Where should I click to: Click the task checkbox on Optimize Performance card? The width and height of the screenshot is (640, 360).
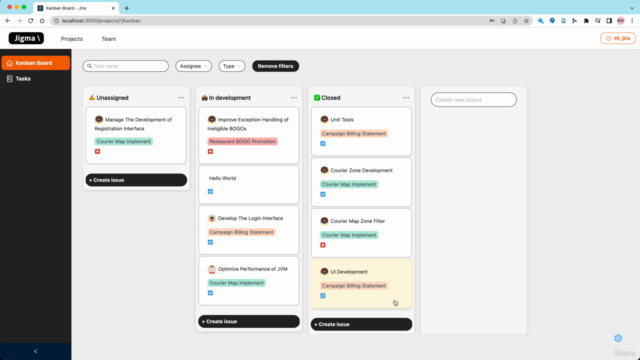click(210, 293)
